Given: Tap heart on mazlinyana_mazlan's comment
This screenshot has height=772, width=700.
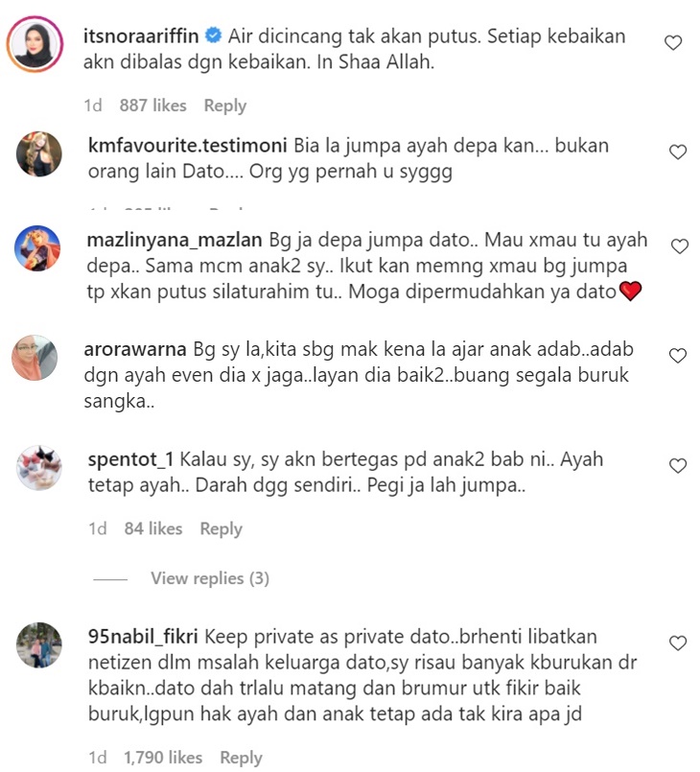Looking at the screenshot, I should tap(680, 246).
